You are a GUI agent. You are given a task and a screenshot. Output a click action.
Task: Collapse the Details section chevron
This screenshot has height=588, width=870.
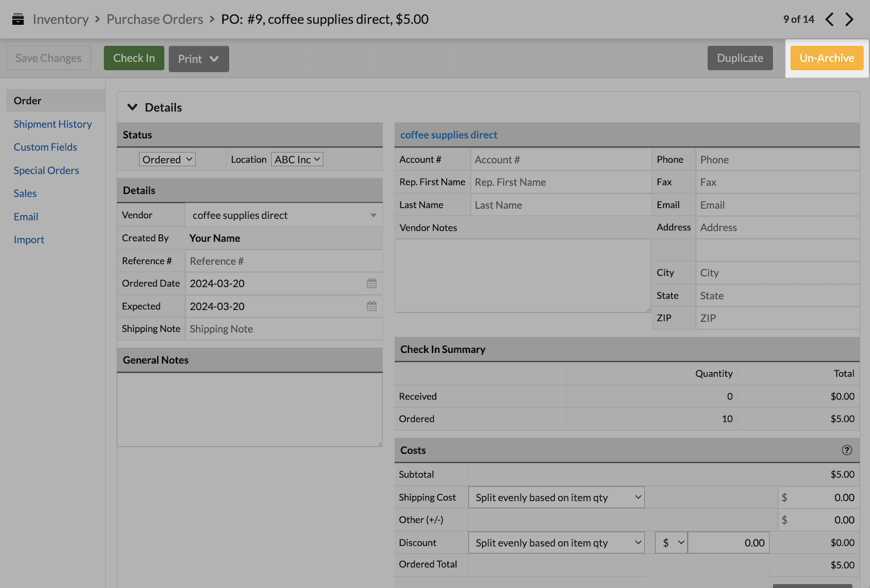pyautogui.click(x=132, y=108)
